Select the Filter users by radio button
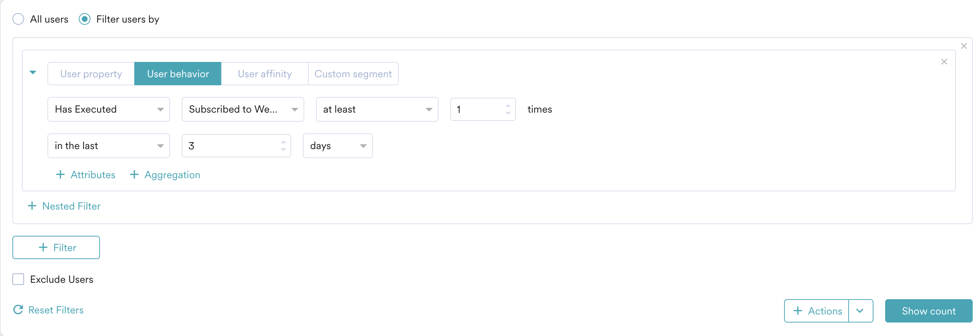The image size is (980, 336). [x=84, y=19]
